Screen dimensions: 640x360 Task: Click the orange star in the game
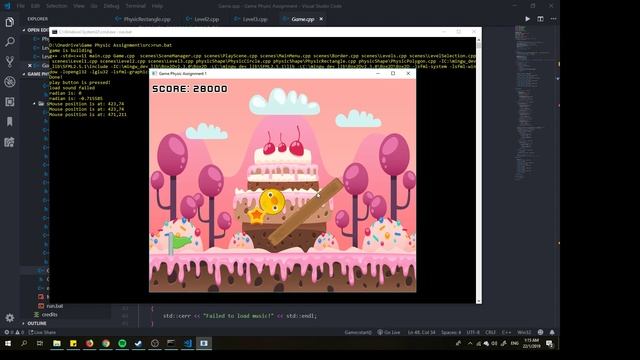point(257,215)
